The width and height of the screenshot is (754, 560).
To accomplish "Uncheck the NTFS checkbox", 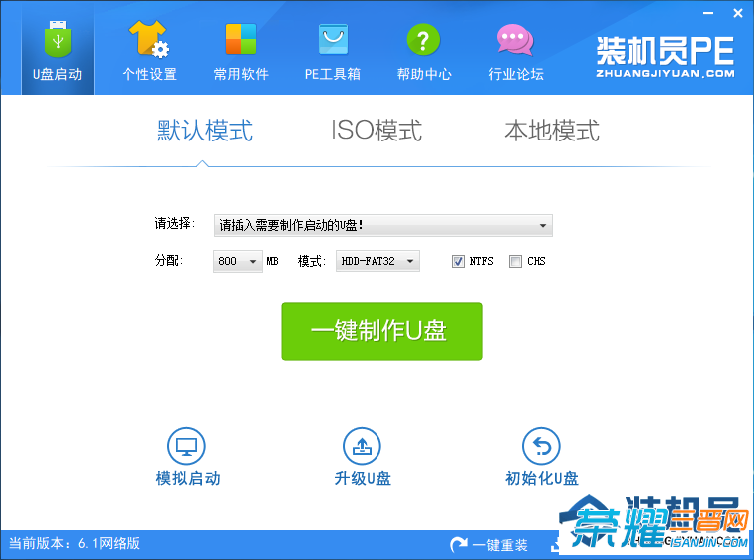I will [458, 261].
